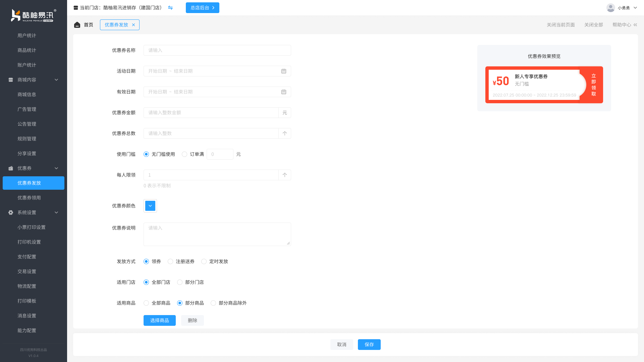Collapse the sidebar using double-chevron icon
Image resolution: width=644 pixels, height=362 pixels.
pos(635,25)
